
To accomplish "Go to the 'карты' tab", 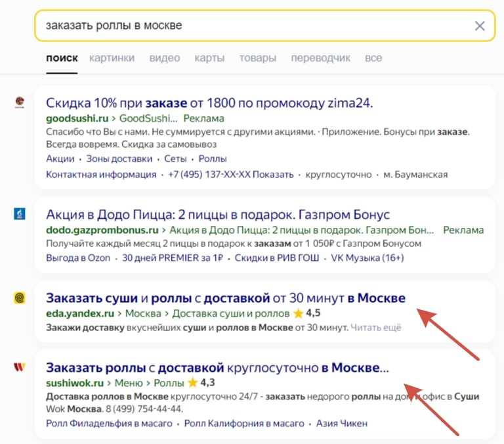I will point(209,58).
